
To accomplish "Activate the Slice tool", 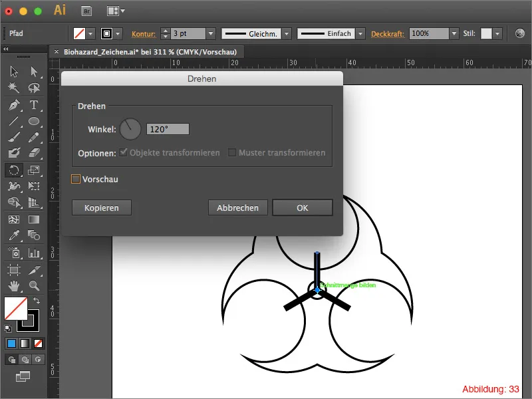I will pos(34,270).
